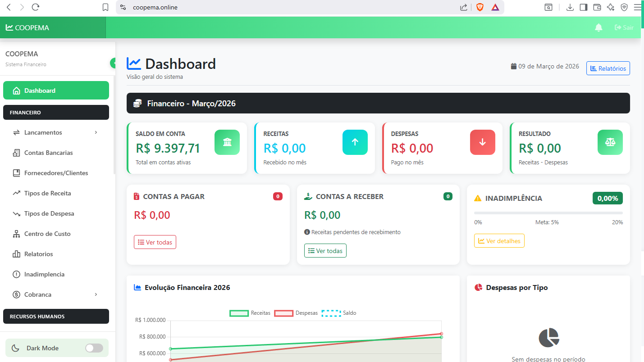Image resolution: width=644 pixels, height=362 pixels.
Task: Collapse the sidebar with green arrow button
Action: point(113,63)
